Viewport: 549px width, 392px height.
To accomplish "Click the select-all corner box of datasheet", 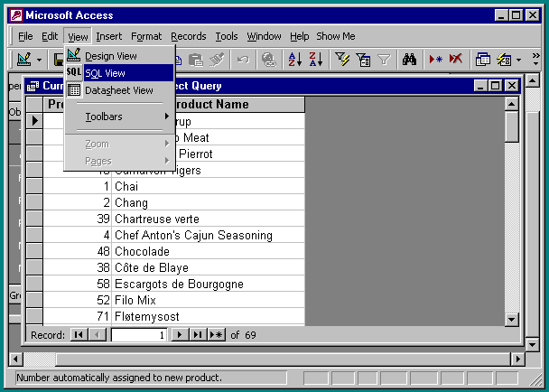I will [34, 105].
